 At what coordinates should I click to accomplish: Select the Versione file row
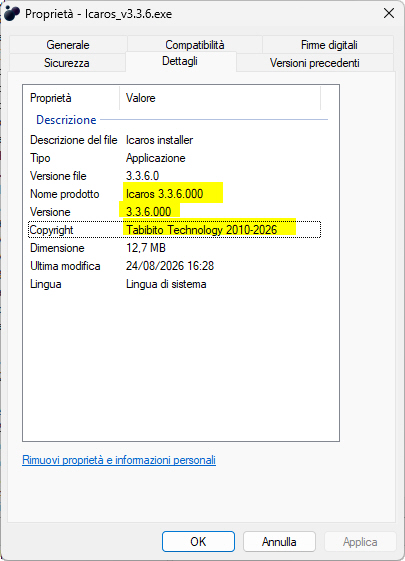click(175, 176)
